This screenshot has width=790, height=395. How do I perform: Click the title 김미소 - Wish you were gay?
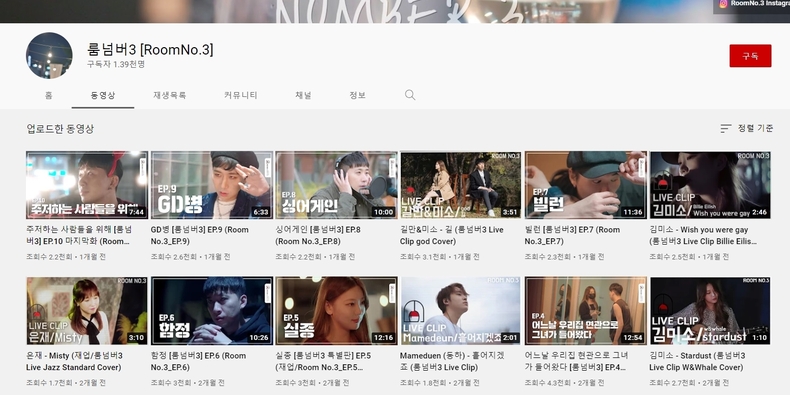(x=703, y=236)
